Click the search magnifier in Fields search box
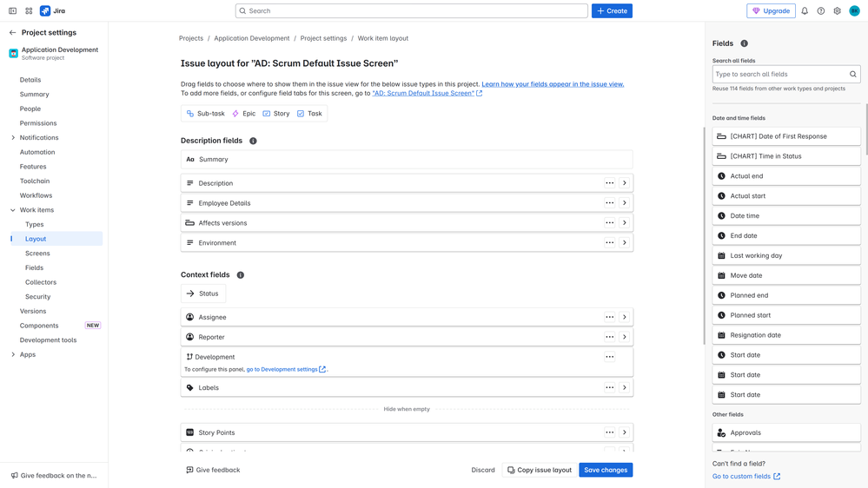 click(x=853, y=74)
